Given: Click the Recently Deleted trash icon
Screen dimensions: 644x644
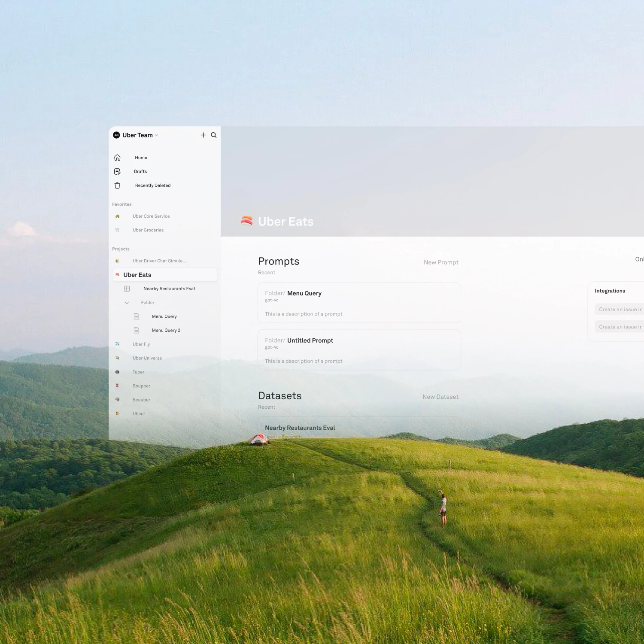Looking at the screenshot, I should [x=117, y=185].
